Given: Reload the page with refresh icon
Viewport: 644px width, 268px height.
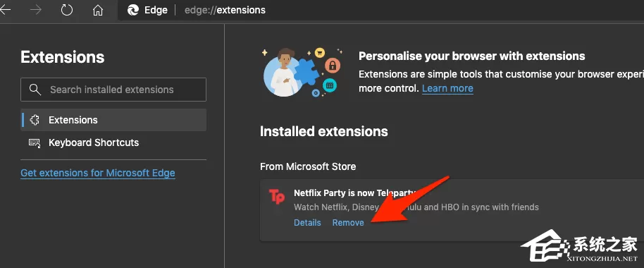Looking at the screenshot, I should pos(66,10).
